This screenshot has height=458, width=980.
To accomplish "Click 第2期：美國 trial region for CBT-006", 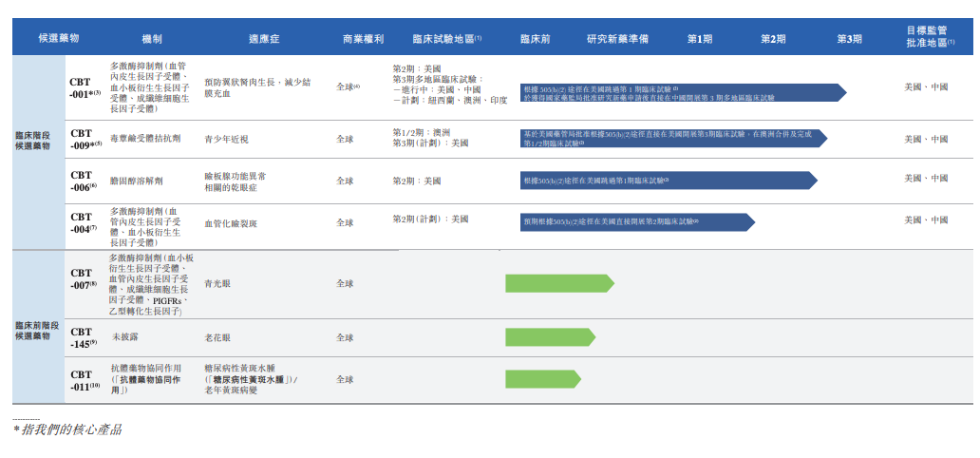I will [417, 181].
